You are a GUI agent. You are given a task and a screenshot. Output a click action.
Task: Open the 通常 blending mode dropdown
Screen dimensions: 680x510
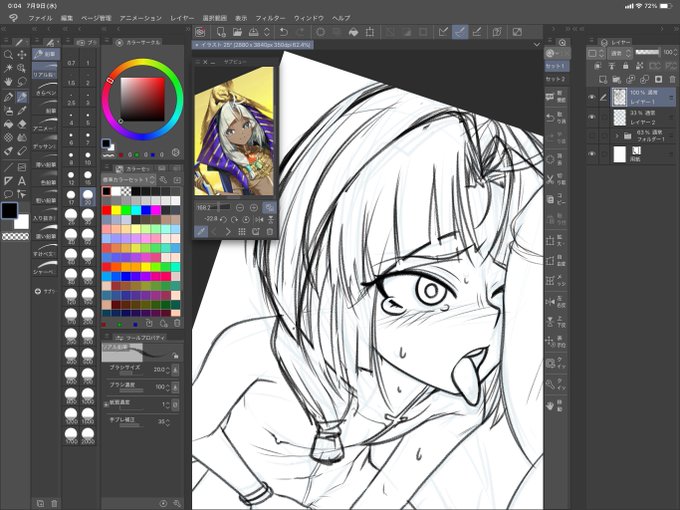tap(621, 53)
